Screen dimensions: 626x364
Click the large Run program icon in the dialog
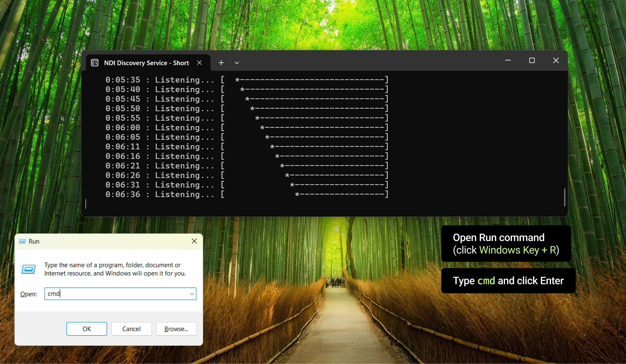pos(28,269)
